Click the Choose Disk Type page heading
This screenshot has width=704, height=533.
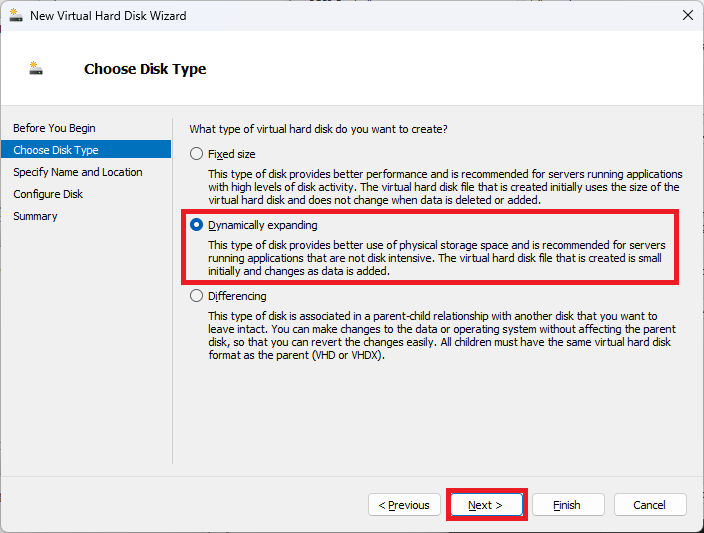coord(145,69)
